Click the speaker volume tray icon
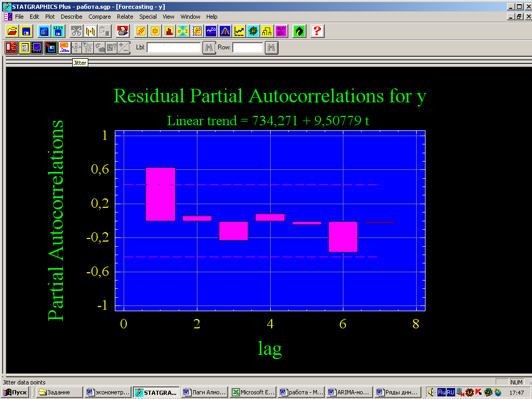Viewport: 532px width, 399px height. tap(431, 393)
